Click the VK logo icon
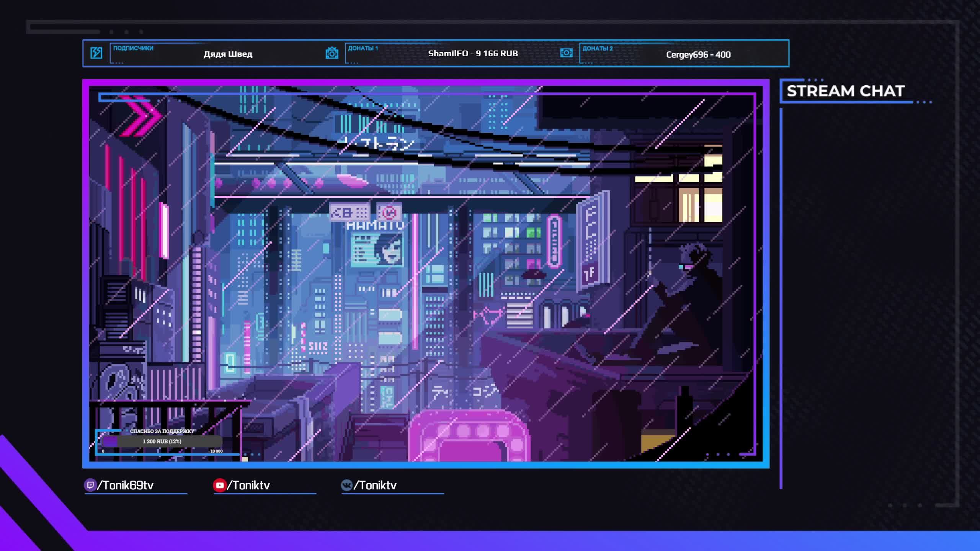The height and width of the screenshot is (551, 980). tap(346, 485)
